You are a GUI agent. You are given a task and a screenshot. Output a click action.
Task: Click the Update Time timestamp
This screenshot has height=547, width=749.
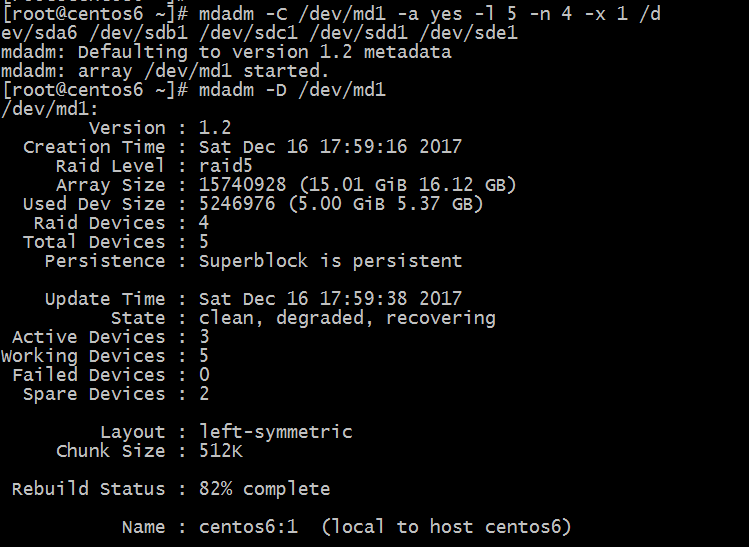tap(330, 299)
